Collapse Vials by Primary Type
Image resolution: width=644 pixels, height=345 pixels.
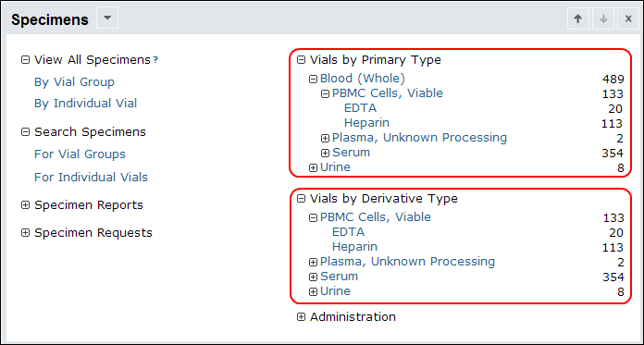click(301, 60)
